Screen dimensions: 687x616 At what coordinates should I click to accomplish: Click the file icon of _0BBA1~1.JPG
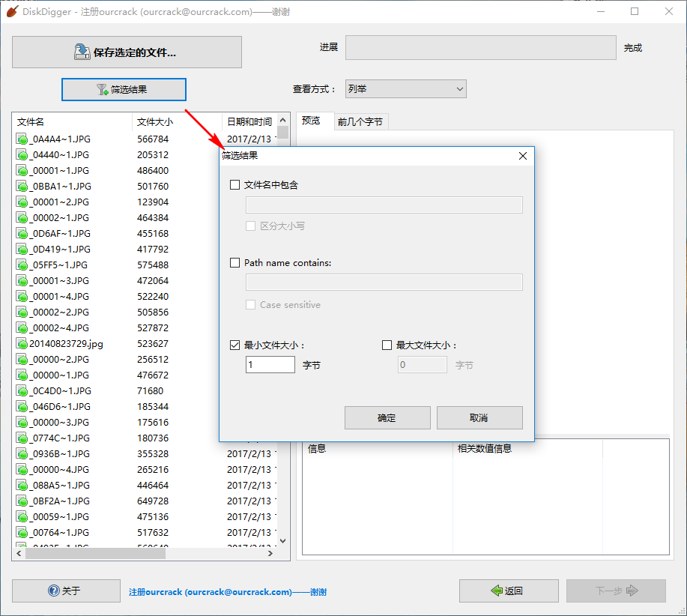[22, 186]
